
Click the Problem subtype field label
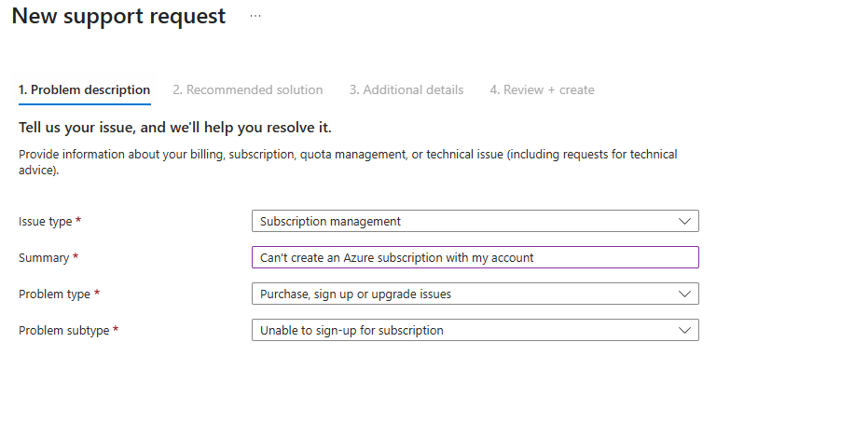(63, 331)
